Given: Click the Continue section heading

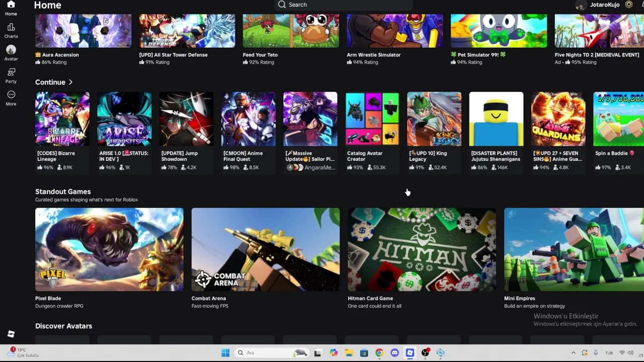Looking at the screenshot, I should coord(50,82).
